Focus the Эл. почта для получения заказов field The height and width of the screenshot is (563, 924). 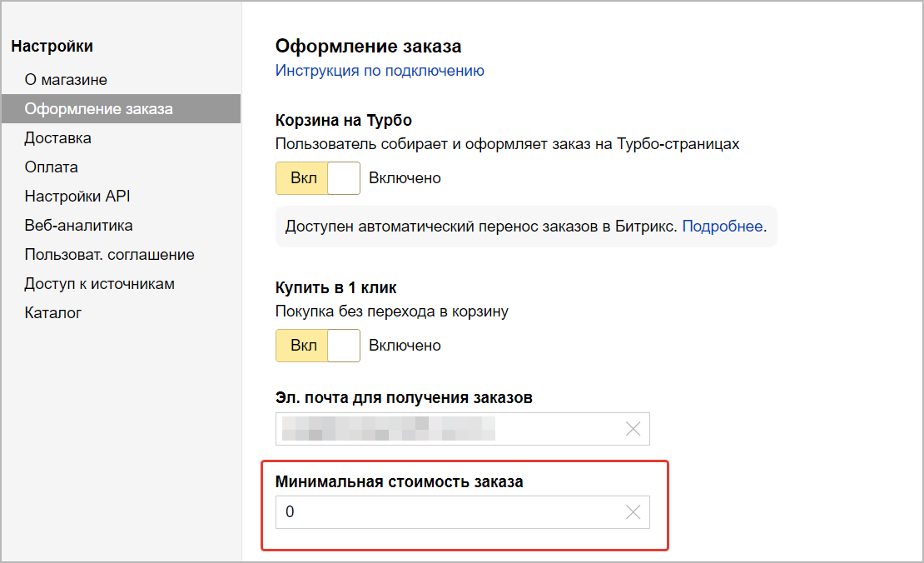[x=450, y=429]
